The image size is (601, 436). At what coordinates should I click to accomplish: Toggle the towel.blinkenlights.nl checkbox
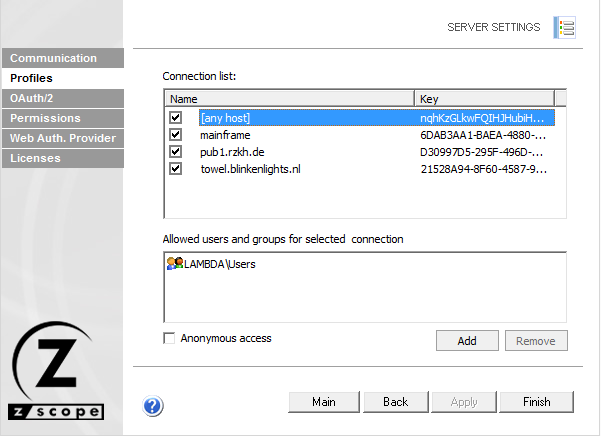[x=176, y=168]
